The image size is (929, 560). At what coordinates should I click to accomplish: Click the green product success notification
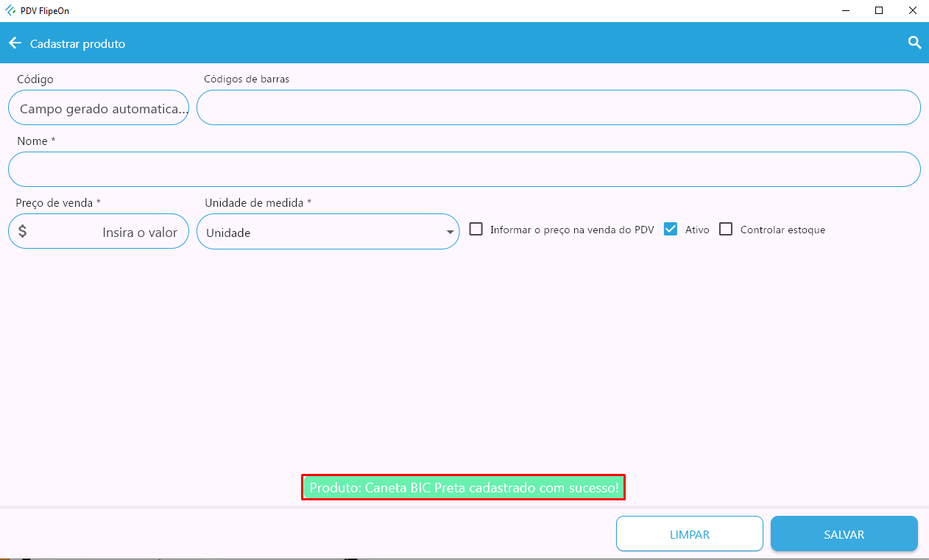(464, 488)
